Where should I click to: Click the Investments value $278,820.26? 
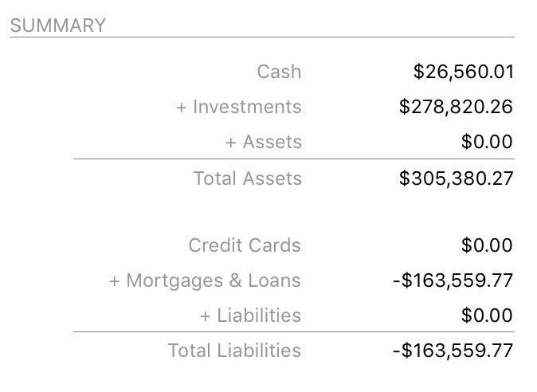(x=457, y=107)
